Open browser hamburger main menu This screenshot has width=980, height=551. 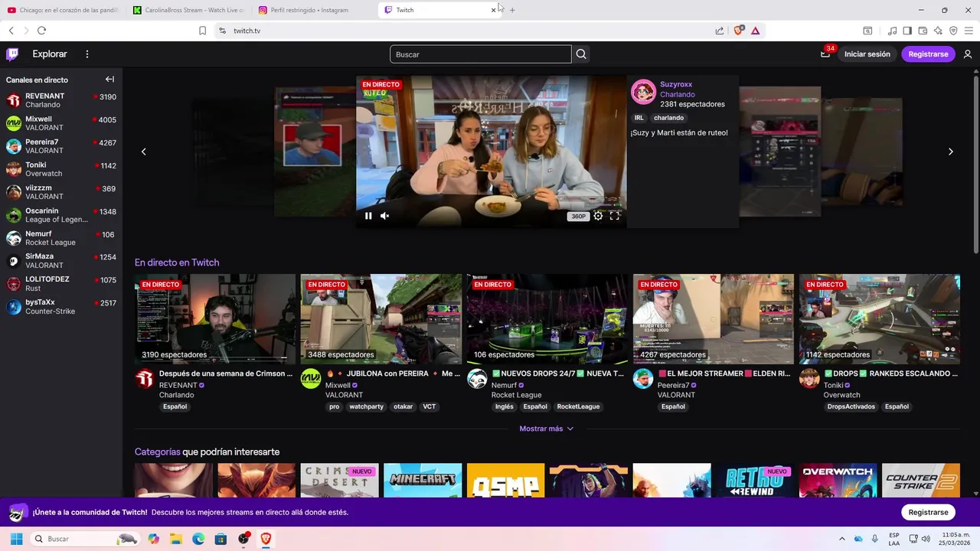(969, 31)
